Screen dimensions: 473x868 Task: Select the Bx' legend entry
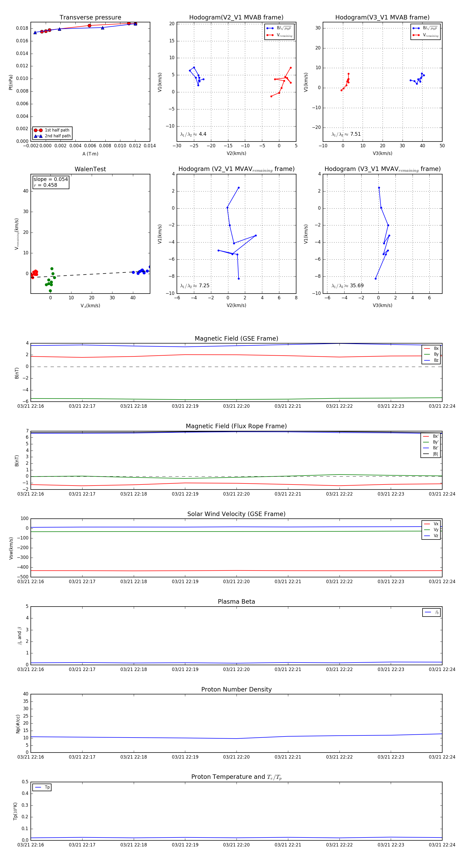431,436
